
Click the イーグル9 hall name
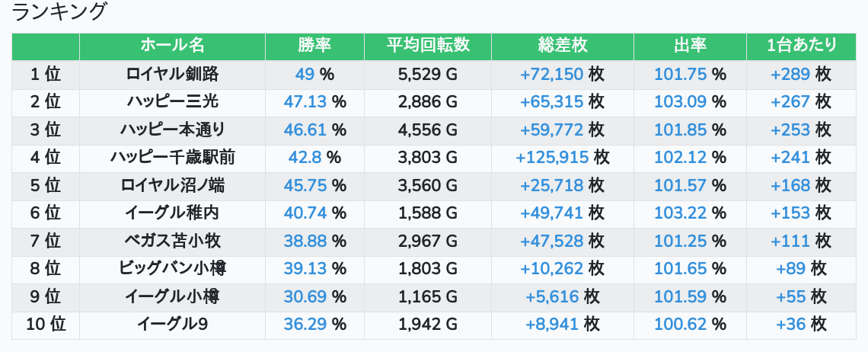pyautogui.click(x=172, y=325)
